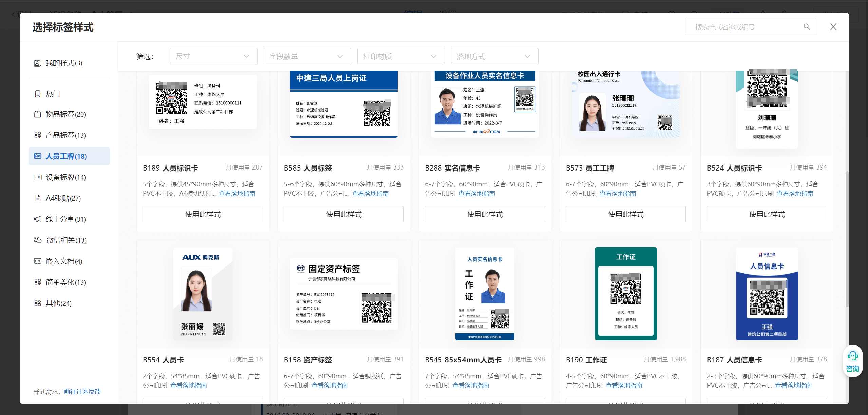Use the B524 人员标识卡 style

[767, 214]
